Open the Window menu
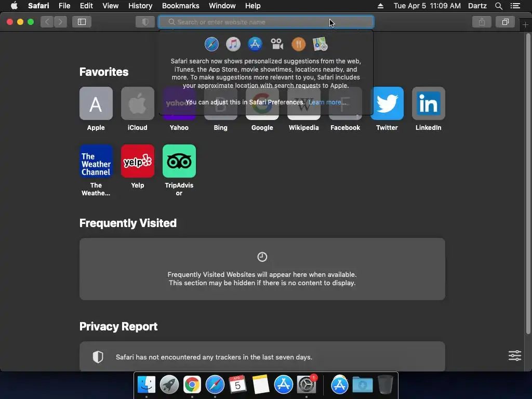Viewport: 532px width, 399px height. coord(222,6)
